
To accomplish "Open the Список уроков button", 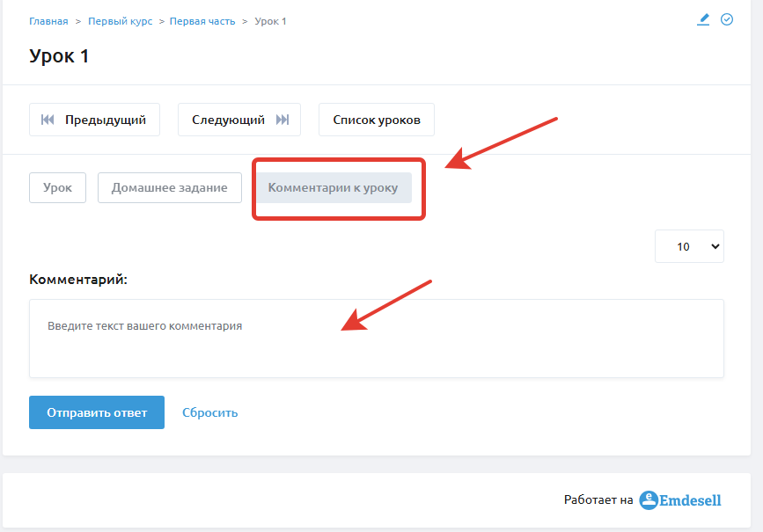I will point(377,120).
